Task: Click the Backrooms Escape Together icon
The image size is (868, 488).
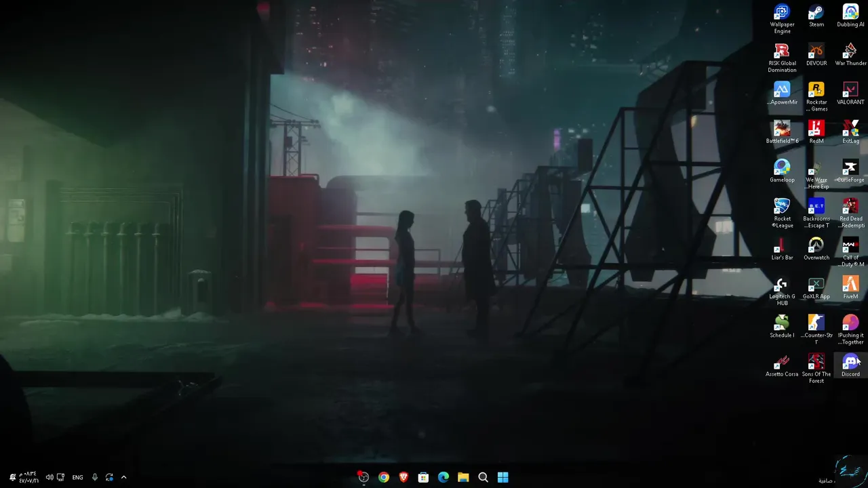Action: pyautogui.click(x=816, y=213)
